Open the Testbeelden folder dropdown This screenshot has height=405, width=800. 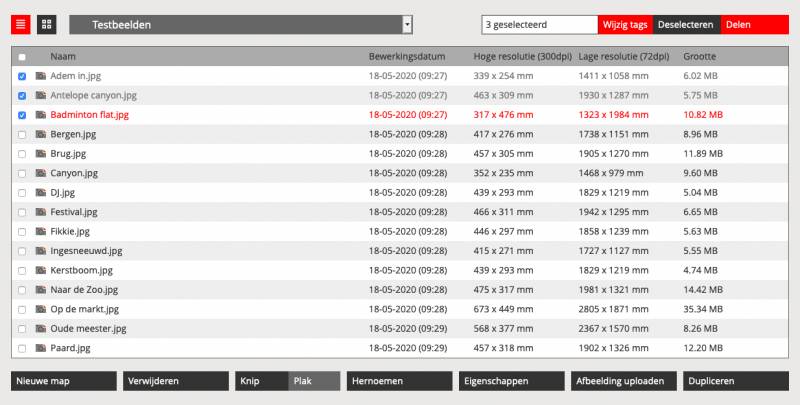pos(407,25)
